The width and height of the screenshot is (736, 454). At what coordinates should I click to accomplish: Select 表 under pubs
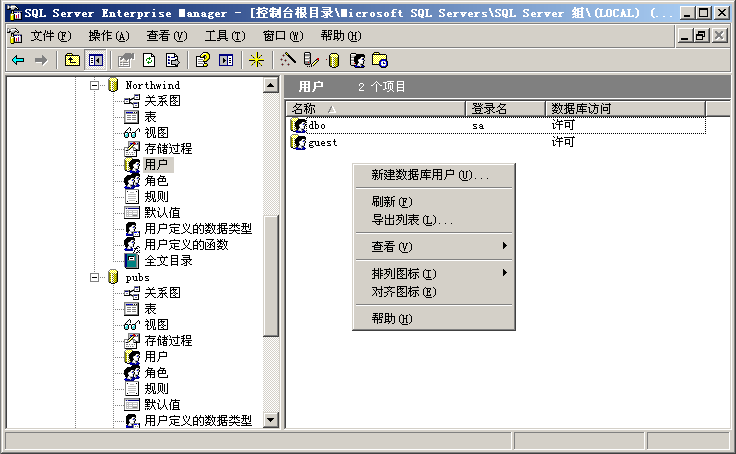(150, 309)
